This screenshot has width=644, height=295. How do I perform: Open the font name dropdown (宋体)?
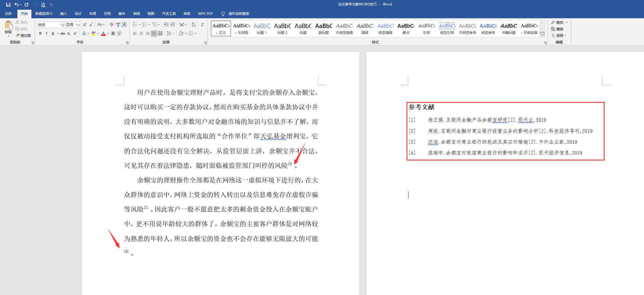(62, 25)
